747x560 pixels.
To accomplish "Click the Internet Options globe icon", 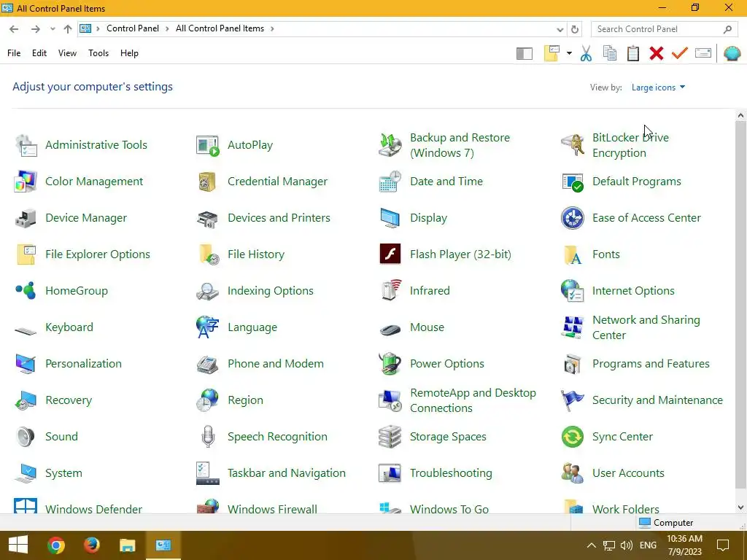I will coord(572,291).
